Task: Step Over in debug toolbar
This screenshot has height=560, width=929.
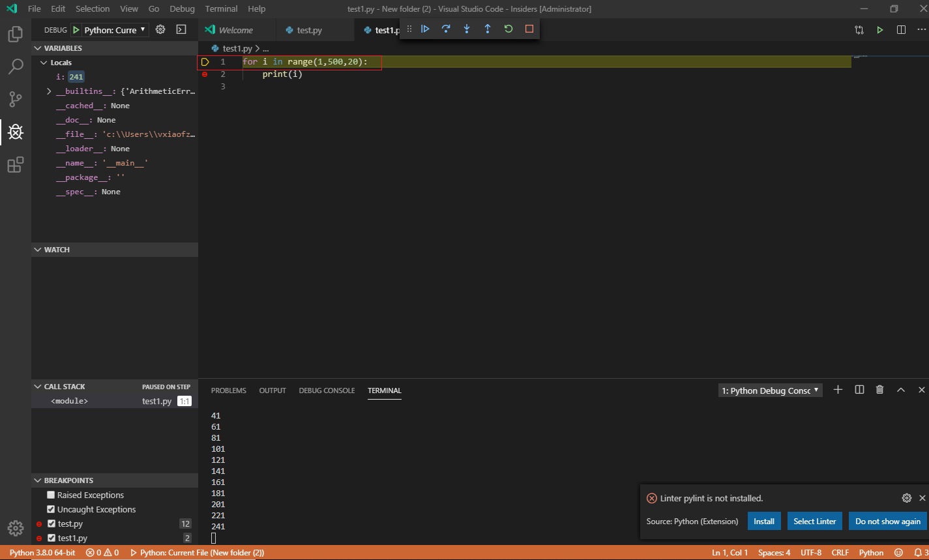Action: [446, 29]
